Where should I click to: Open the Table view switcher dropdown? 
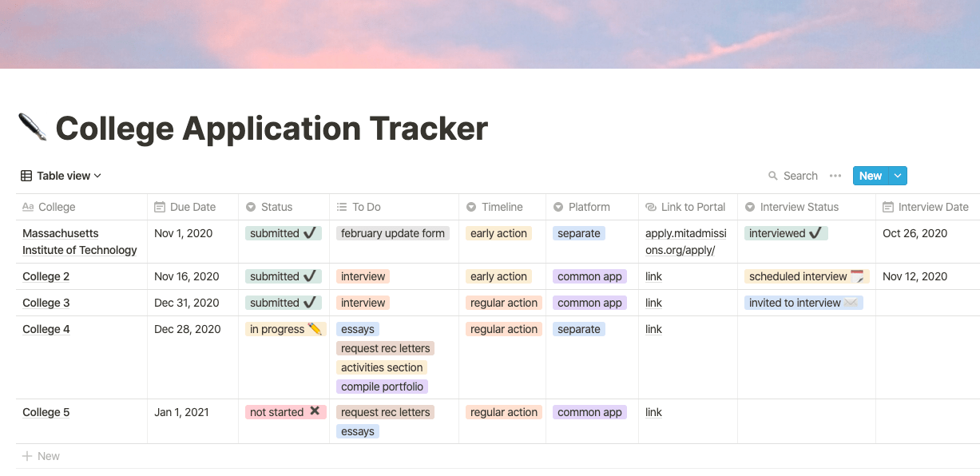point(61,176)
